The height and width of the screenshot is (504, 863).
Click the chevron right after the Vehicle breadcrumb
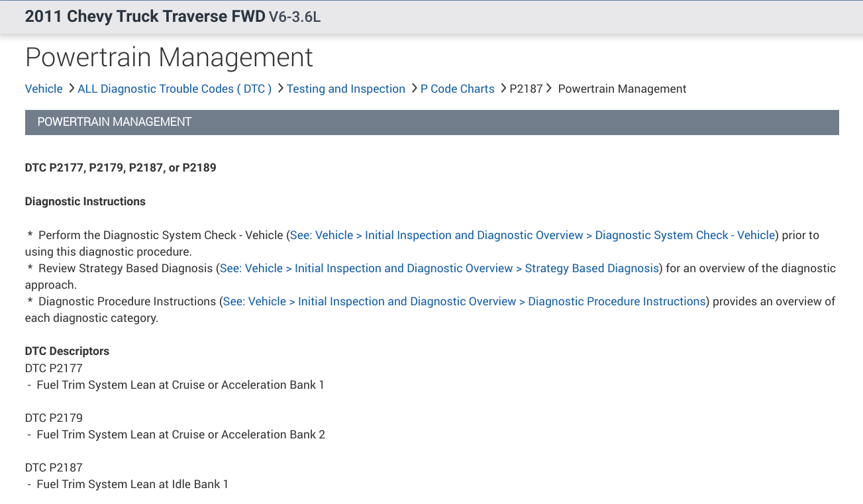tap(71, 88)
